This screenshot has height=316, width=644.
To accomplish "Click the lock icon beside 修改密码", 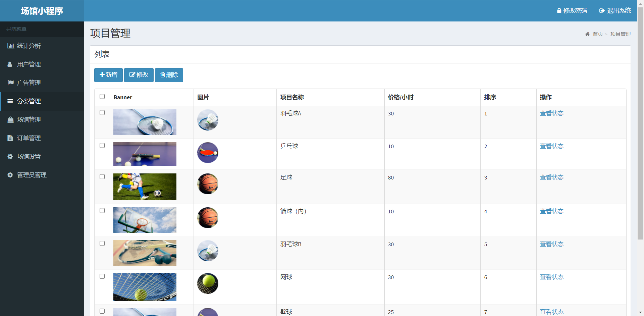I will [x=559, y=11].
